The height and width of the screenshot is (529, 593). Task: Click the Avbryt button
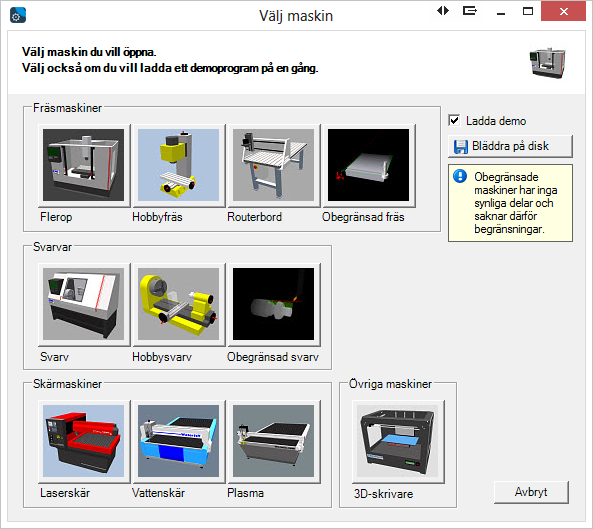[531, 492]
